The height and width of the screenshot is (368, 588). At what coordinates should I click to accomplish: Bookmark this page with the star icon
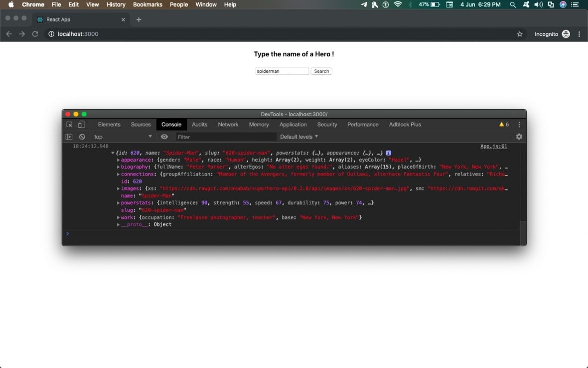(x=520, y=34)
